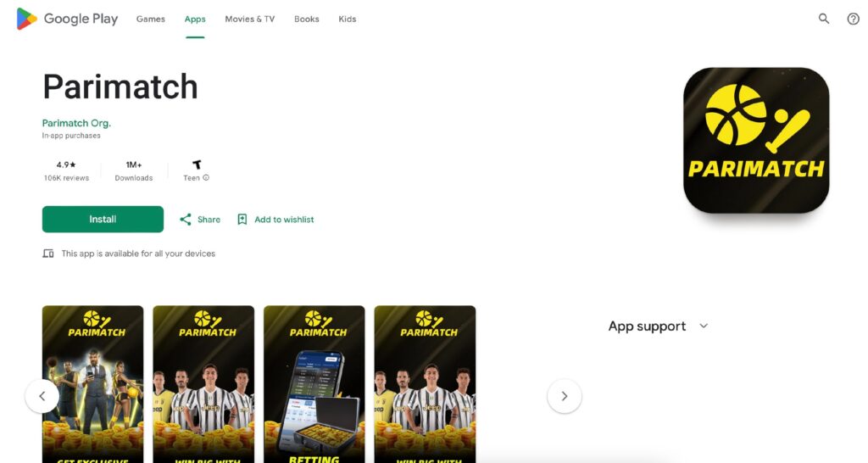Open the briefcase Betting screenshot thumbnail
Image resolution: width=868 pixels, height=463 pixels.
tap(314, 384)
